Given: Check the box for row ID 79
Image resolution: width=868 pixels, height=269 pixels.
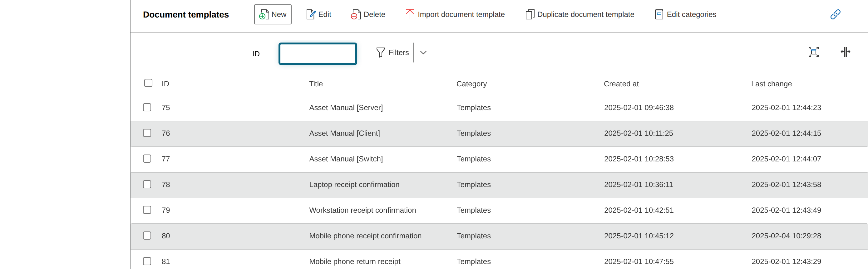Looking at the screenshot, I should click(x=147, y=210).
